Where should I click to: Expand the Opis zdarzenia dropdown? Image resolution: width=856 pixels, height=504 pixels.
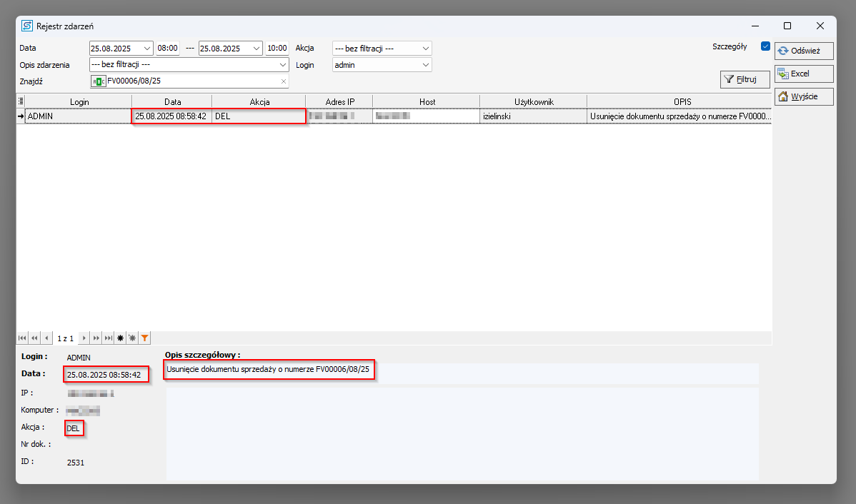coord(283,65)
